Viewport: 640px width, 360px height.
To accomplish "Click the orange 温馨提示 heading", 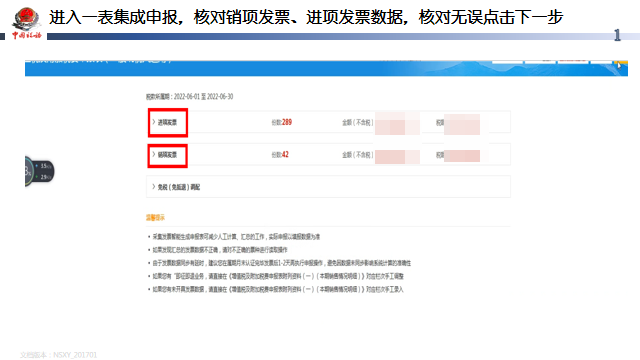I will point(155,218).
